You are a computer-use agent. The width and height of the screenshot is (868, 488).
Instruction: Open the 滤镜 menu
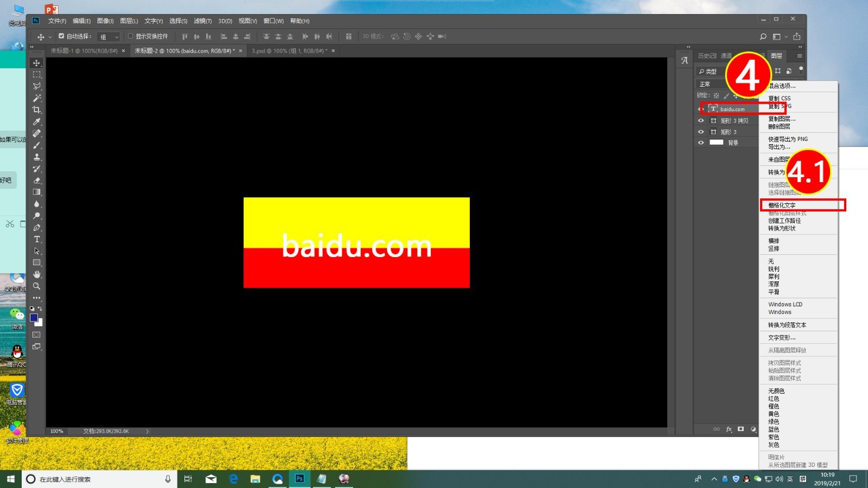(202, 21)
